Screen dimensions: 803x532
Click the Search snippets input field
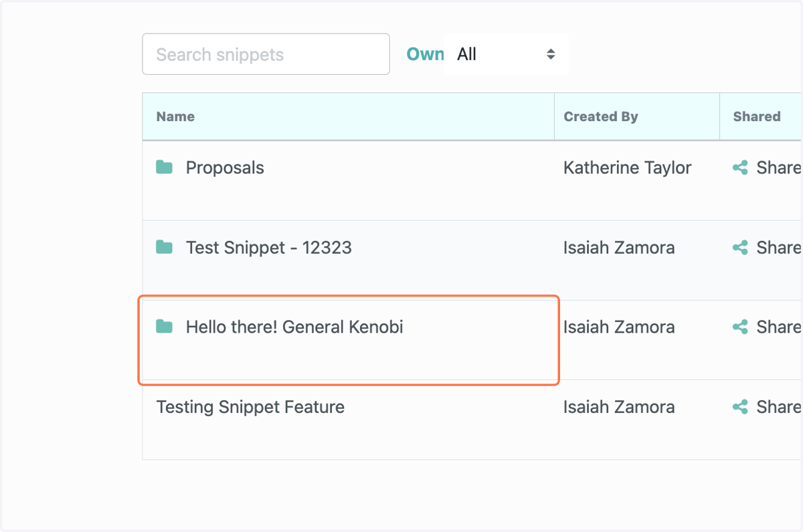266,54
